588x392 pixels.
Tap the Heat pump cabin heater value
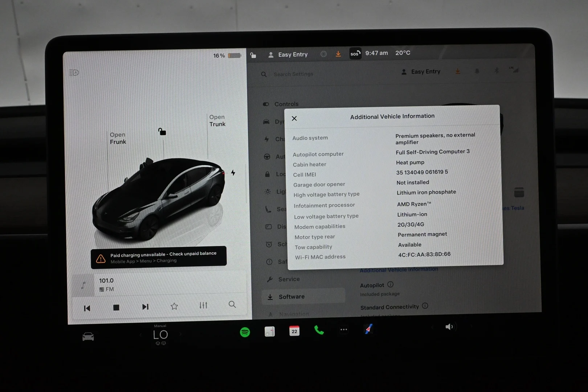point(410,162)
